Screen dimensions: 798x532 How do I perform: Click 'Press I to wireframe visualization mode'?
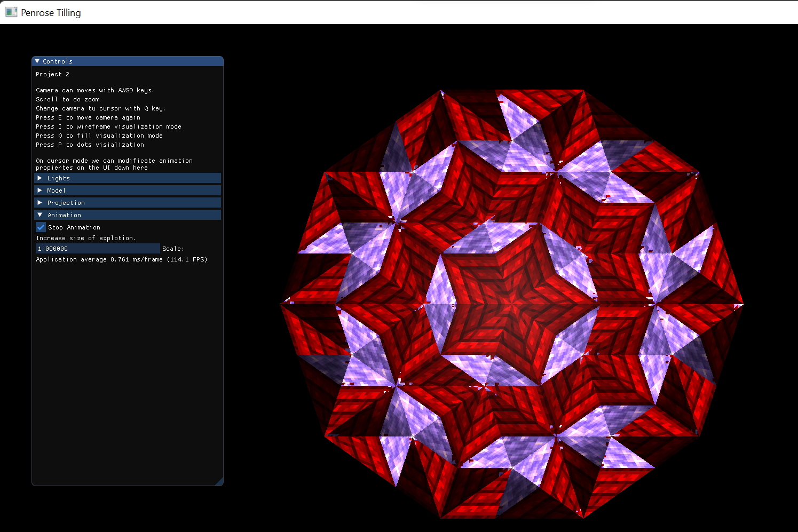click(108, 126)
